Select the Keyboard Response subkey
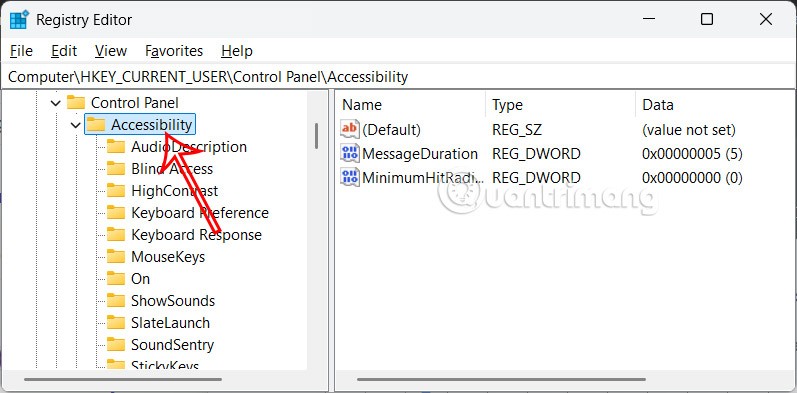This screenshot has width=797, height=393. 196,235
